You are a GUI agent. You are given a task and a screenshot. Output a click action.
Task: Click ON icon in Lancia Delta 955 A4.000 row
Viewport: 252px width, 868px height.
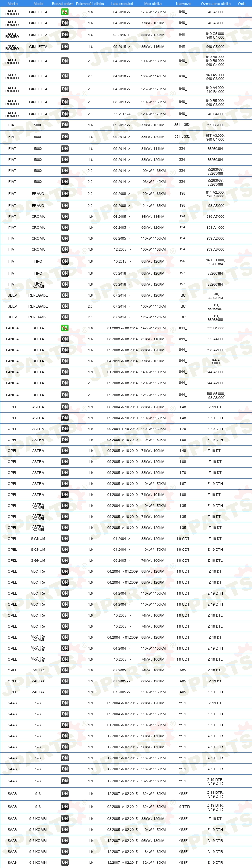coord(64,339)
